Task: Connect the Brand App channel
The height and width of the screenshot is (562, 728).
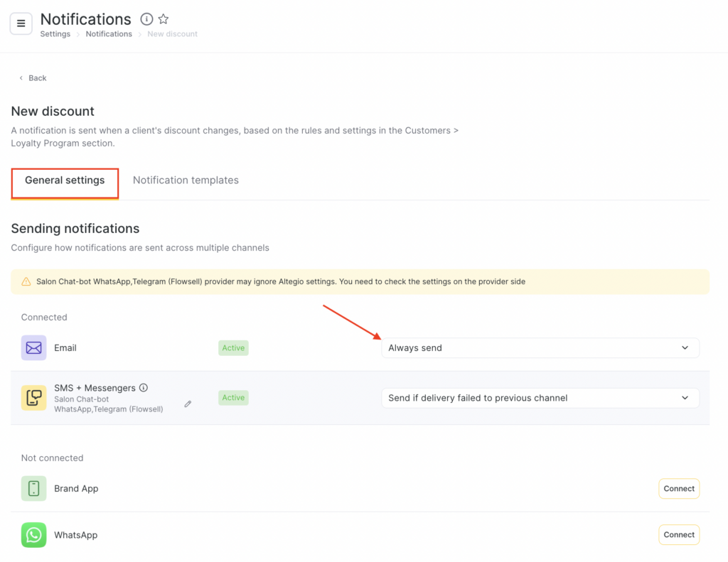Action: point(678,489)
